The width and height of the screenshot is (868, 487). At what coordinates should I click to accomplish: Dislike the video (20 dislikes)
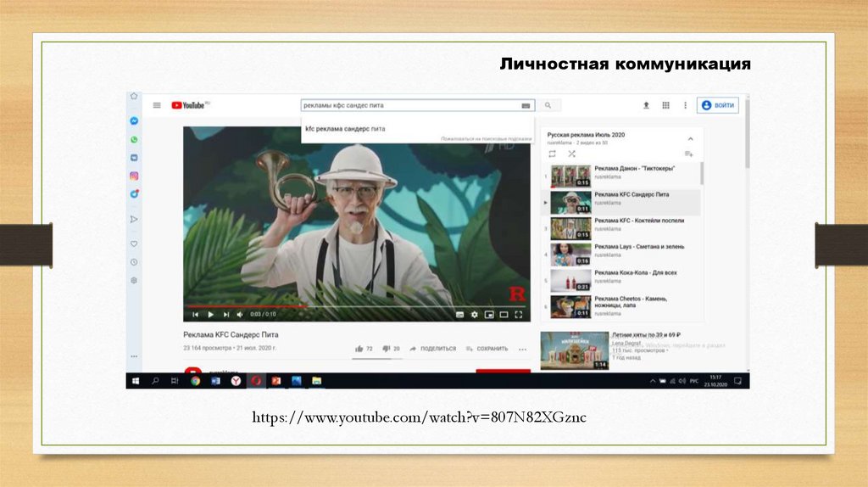[391, 349]
